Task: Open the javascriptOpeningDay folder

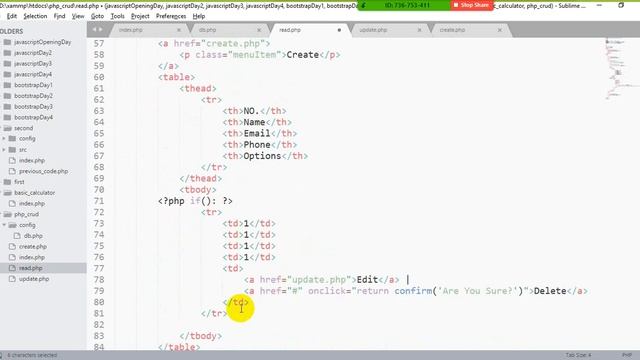Action: tap(42, 42)
